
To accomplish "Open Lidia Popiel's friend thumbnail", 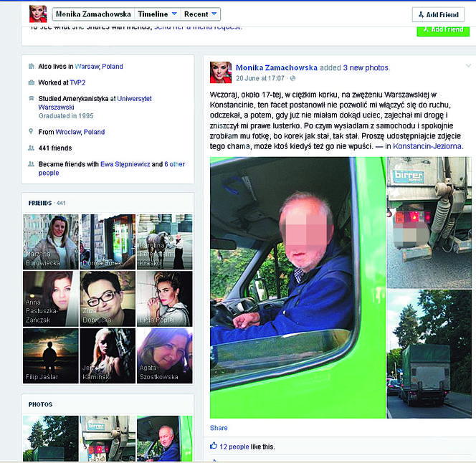I will coord(164,298).
